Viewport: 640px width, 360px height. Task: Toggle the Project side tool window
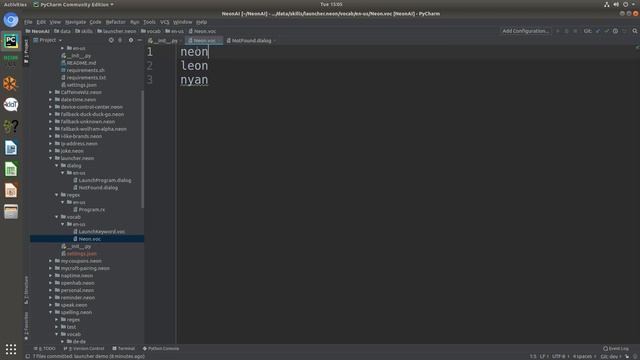click(x=26, y=51)
